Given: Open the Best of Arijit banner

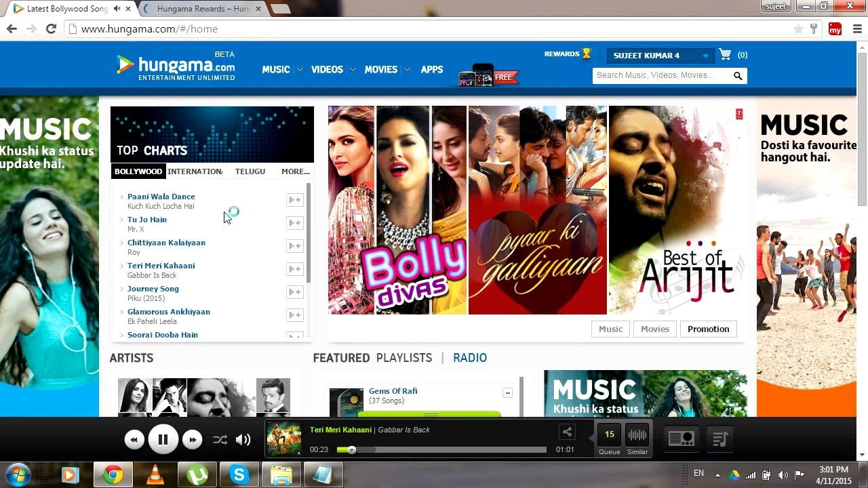Looking at the screenshot, I should point(677,210).
